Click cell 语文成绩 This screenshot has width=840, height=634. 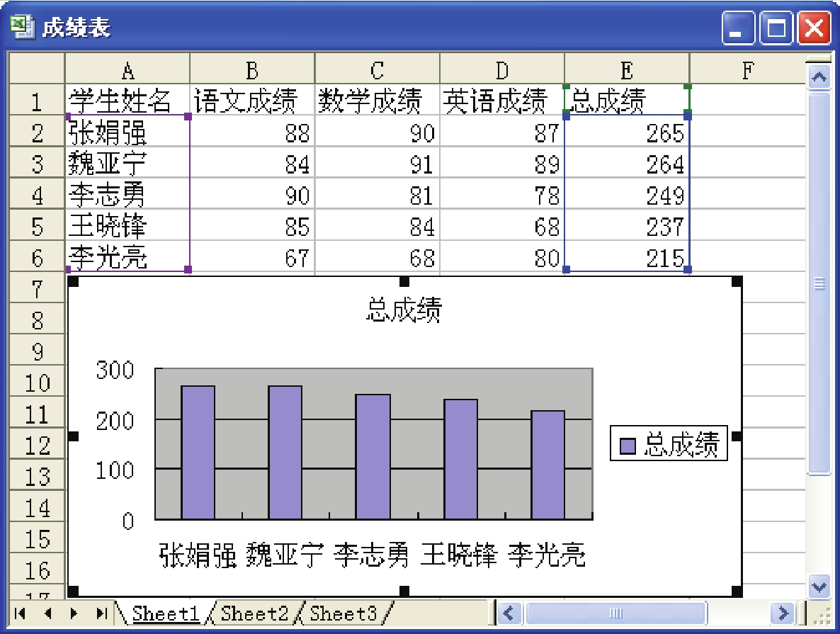click(x=252, y=100)
